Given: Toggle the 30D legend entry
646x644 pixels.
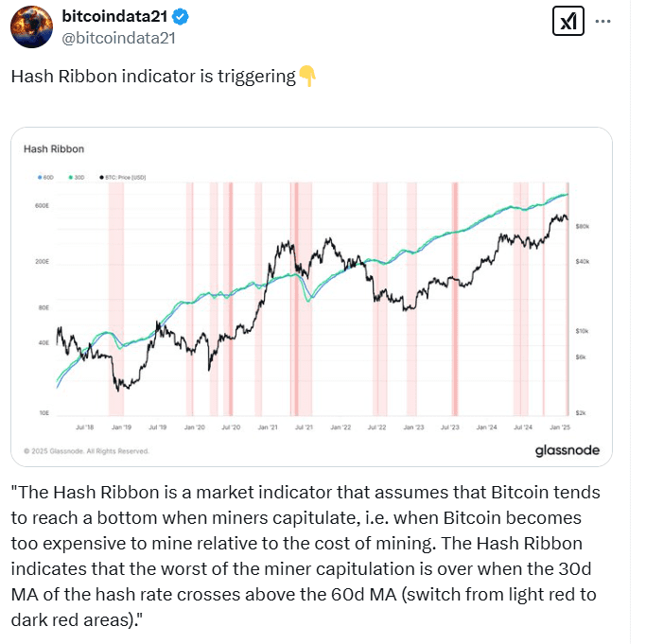Looking at the screenshot, I should [78, 177].
